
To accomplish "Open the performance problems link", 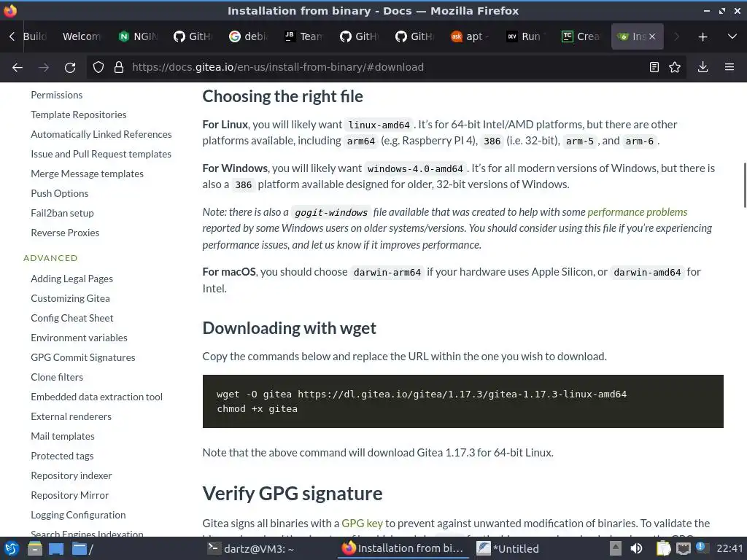I will 637,212.
